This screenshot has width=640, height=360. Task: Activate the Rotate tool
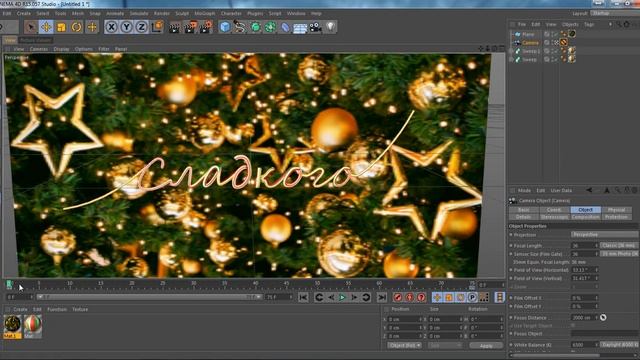pos(76,27)
